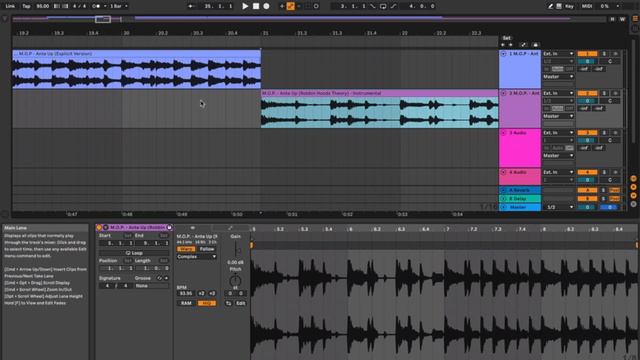Click track 1 volume slider field

coord(587,61)
